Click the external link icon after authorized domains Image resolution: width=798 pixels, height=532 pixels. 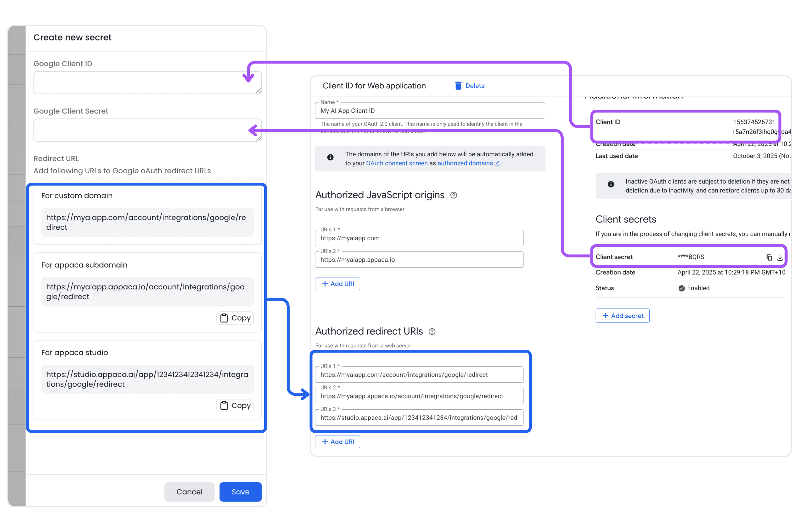coord(497,163)
